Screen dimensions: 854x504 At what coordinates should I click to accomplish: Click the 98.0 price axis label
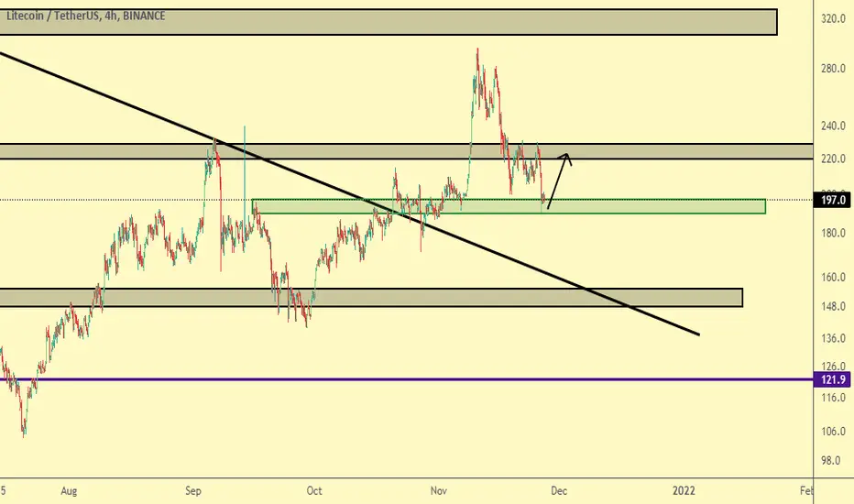click(x=830, y=461)
